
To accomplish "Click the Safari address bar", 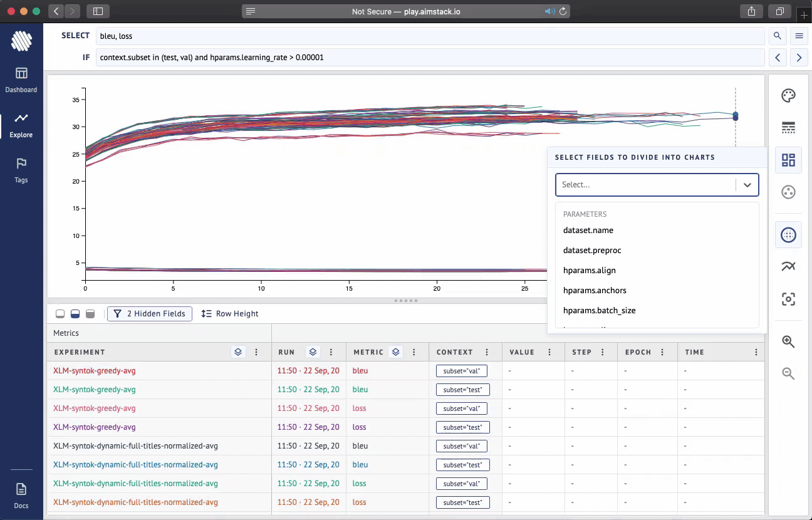I will pyautogui.click(x=406, y=11).
